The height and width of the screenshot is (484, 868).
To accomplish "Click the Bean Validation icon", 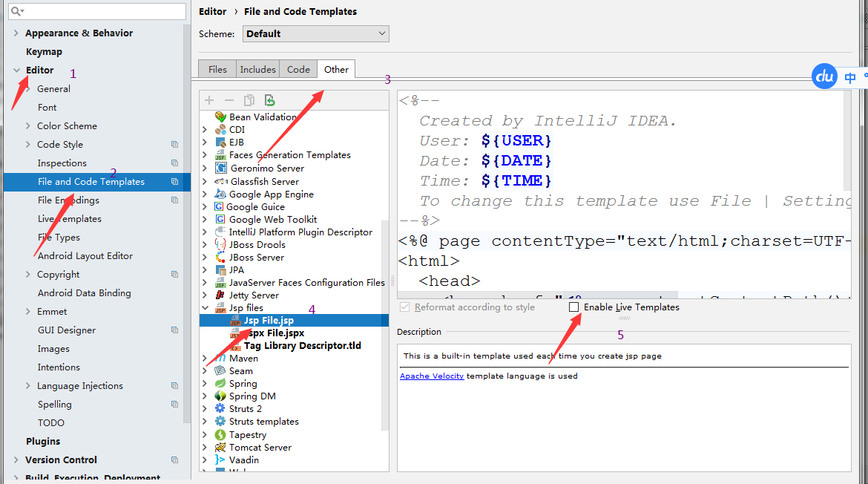I will point(220,117).
